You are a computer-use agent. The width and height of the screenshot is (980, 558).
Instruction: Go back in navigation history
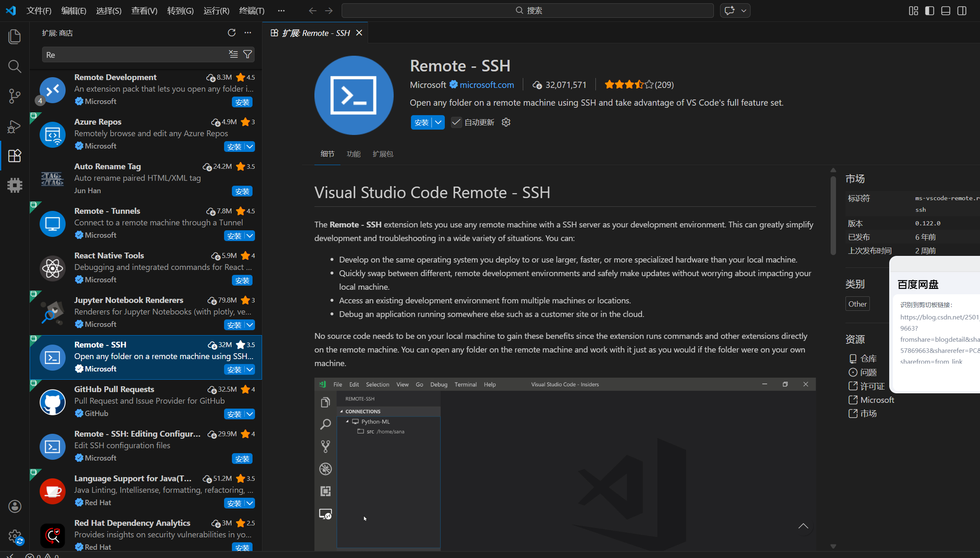tap(313, 11)
